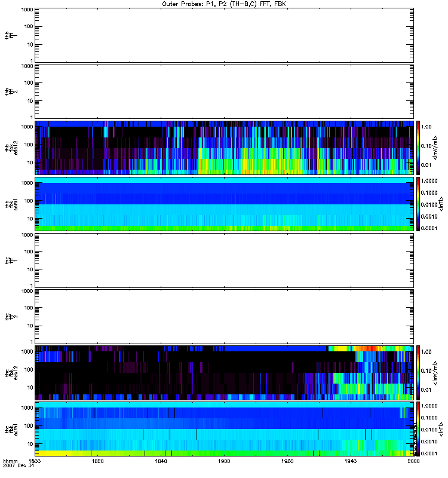
Task: Click the '1940' time axis label
Action: click(351, 461)
